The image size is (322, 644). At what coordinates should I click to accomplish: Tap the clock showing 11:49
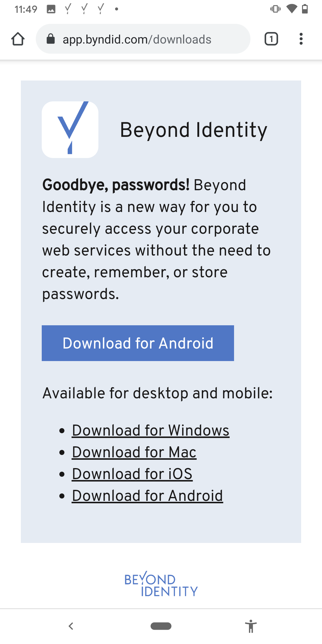pos(26,9)
